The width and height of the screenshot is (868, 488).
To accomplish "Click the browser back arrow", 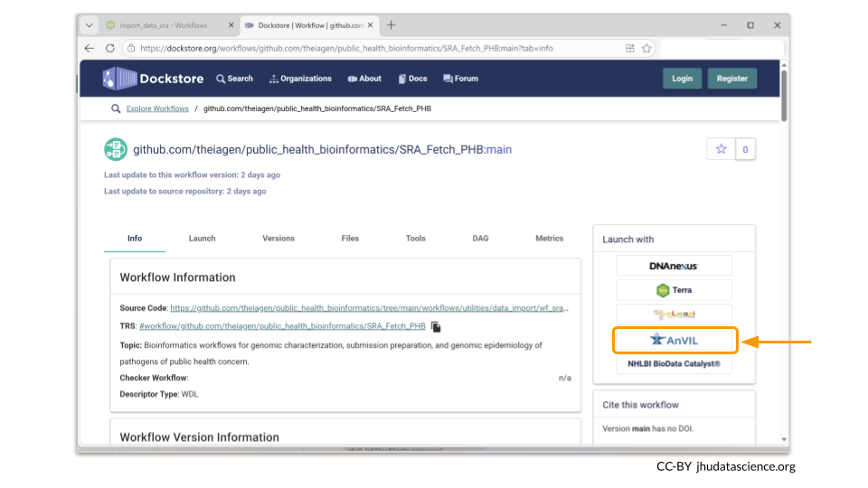I will pos(90,48).
